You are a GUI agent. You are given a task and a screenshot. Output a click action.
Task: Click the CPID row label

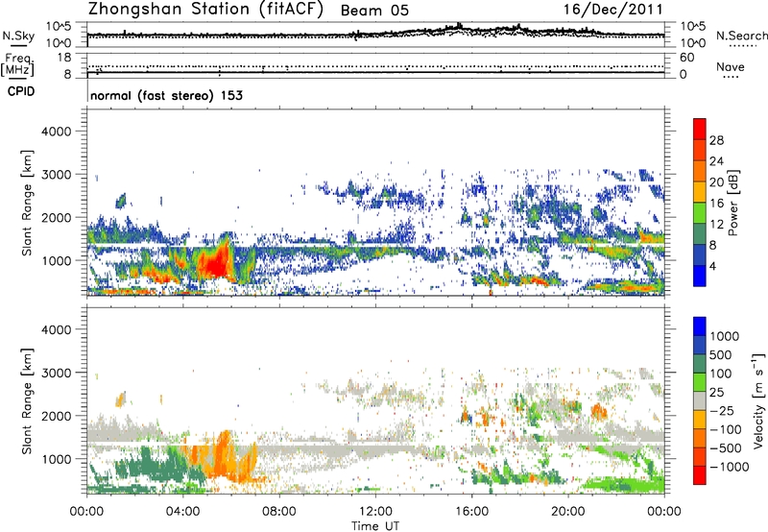[x=21, y=91]
